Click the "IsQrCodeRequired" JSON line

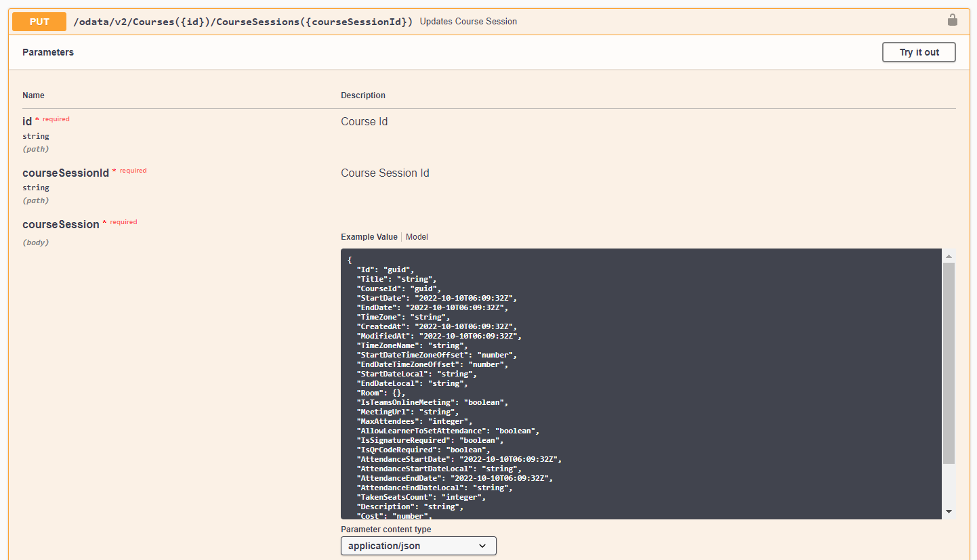tap(423, 450)
